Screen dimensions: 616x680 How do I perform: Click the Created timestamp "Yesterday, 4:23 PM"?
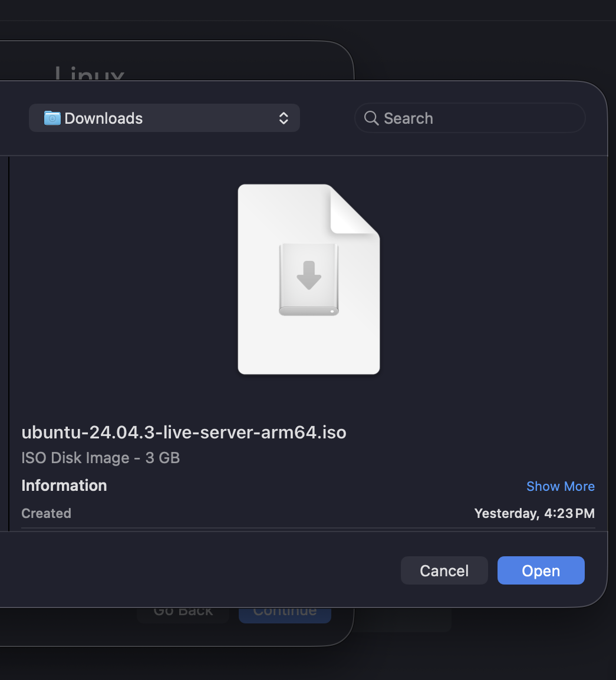coord(534,513)
